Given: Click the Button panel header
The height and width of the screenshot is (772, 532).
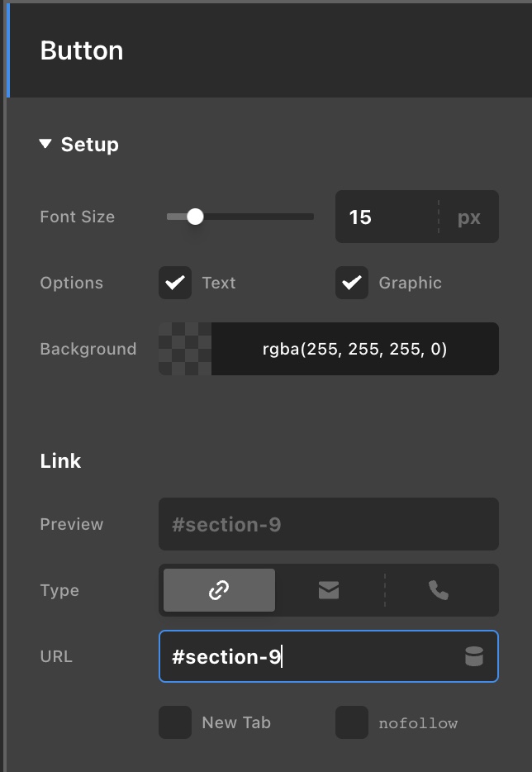Looking at the screenshot, I should click(x=82, y=50).
